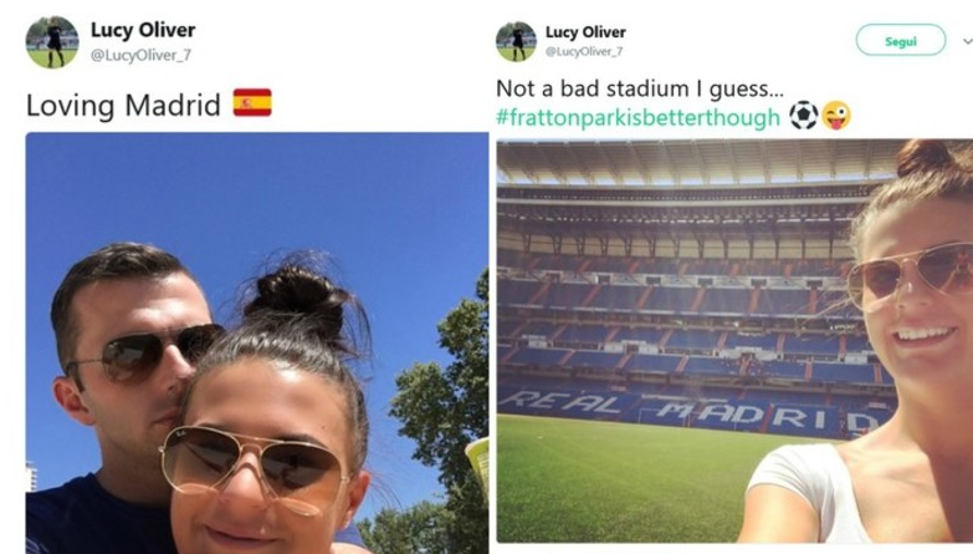The image size is (973, 554).
Task: Click the profile avatar in the right tweet
Action: coord(516,42)
